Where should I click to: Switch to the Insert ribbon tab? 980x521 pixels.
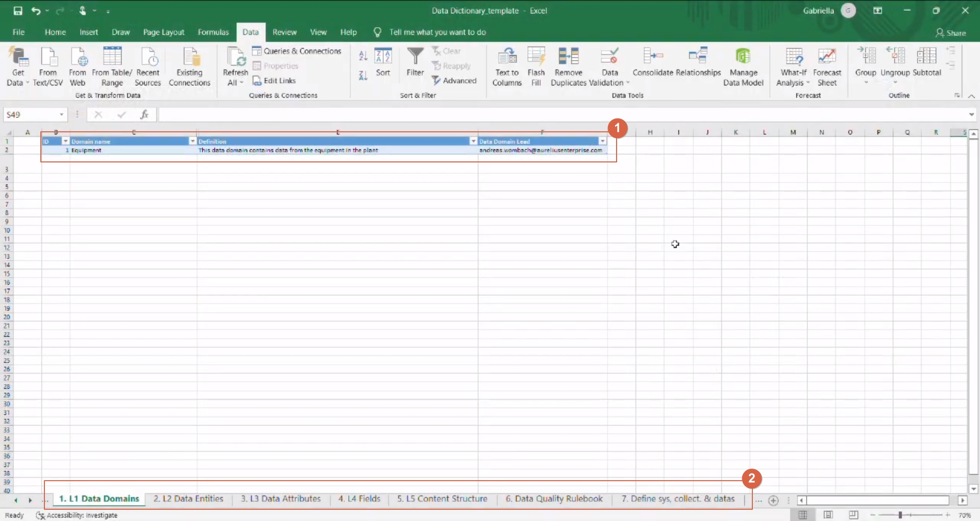tap(89, 32)
